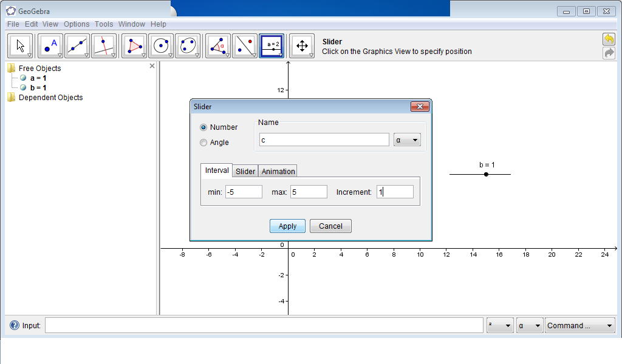Choose the Number radio option
This screenshot has width=622, height=364.
pos(203,127)
